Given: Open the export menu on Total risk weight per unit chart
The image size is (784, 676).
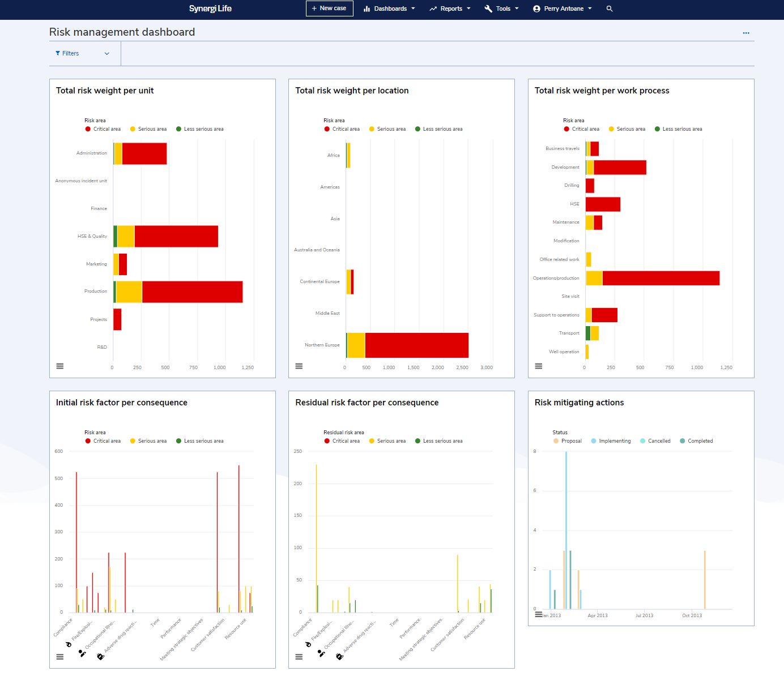Looking at the screenshot, I should coord(59,366).
